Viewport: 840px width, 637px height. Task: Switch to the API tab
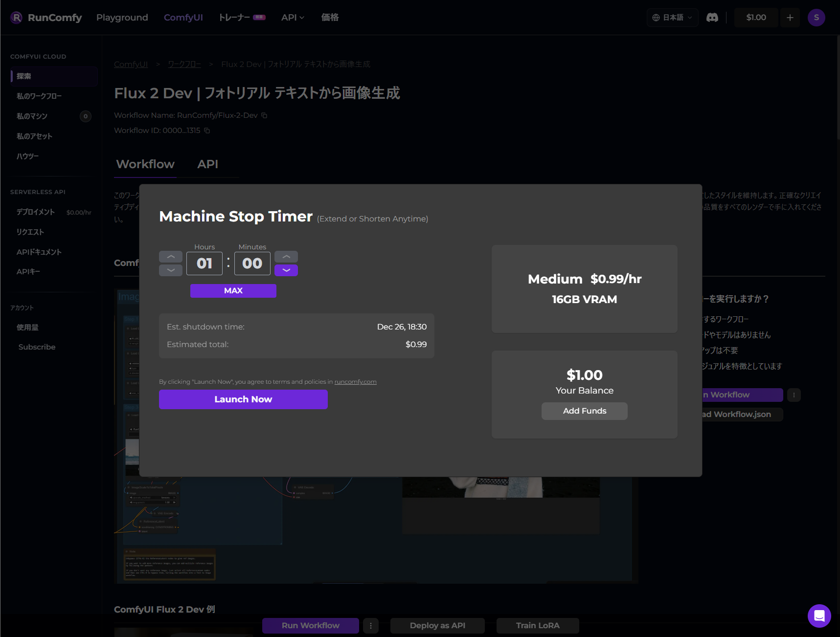click(207, 164)
